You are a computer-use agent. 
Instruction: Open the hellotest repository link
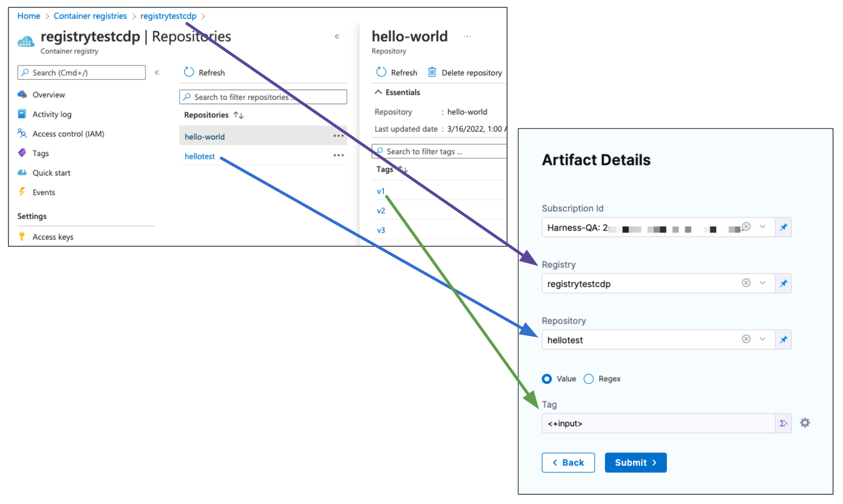click(x=199, y=156)
